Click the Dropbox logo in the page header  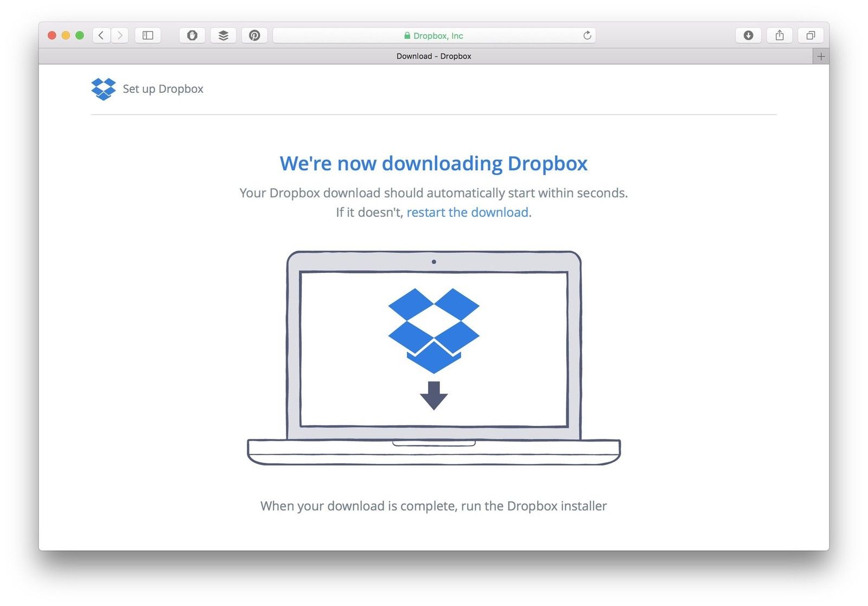(x=103, y=89)
